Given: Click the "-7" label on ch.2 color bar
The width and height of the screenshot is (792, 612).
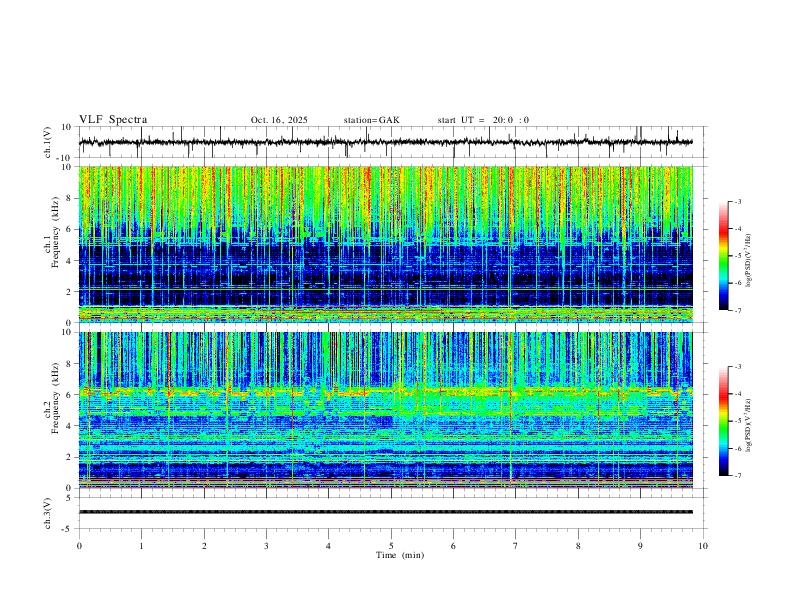Looking at the screenshot, I should [737, 476].
